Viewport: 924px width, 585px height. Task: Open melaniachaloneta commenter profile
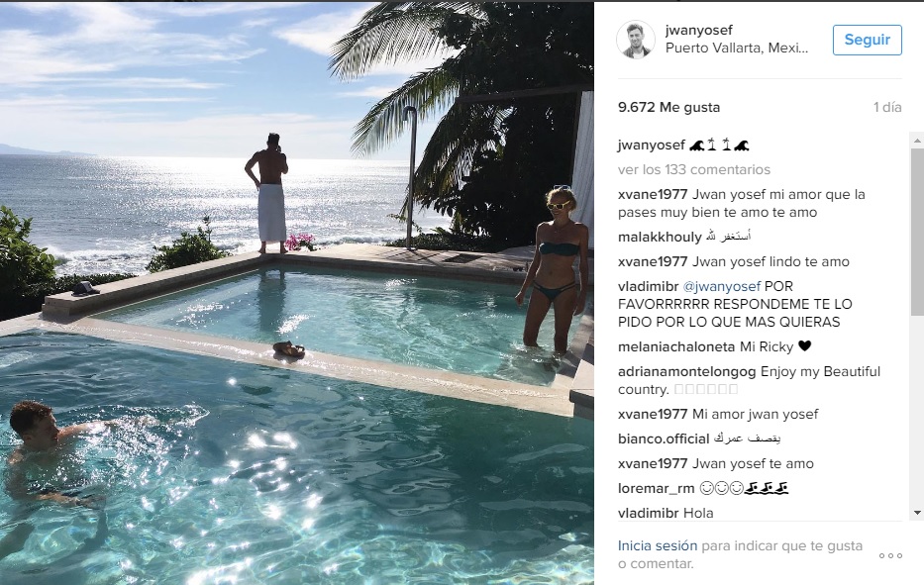pyautogui.click(x=676, y=347)
